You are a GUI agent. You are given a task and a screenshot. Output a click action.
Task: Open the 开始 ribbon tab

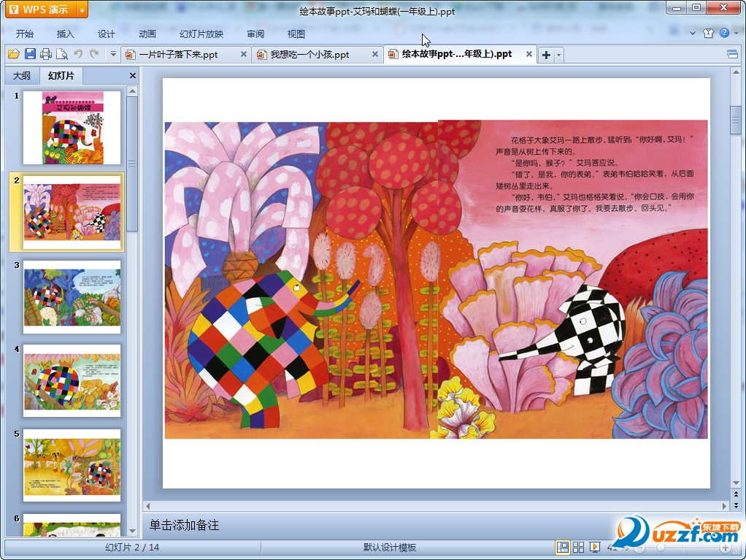coord(24,34)
